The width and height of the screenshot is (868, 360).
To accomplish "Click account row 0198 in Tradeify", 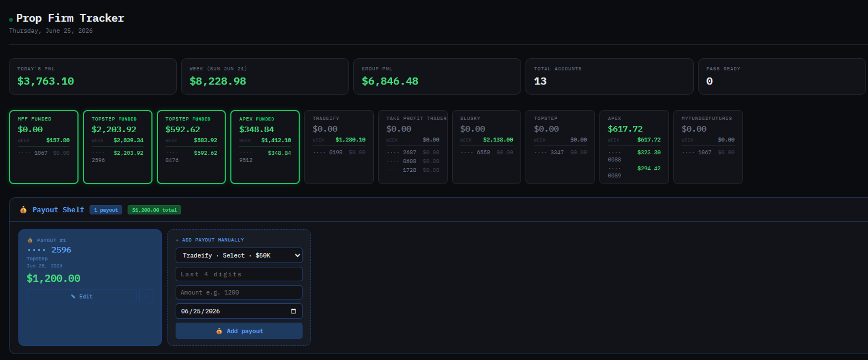I will point(339,152).
